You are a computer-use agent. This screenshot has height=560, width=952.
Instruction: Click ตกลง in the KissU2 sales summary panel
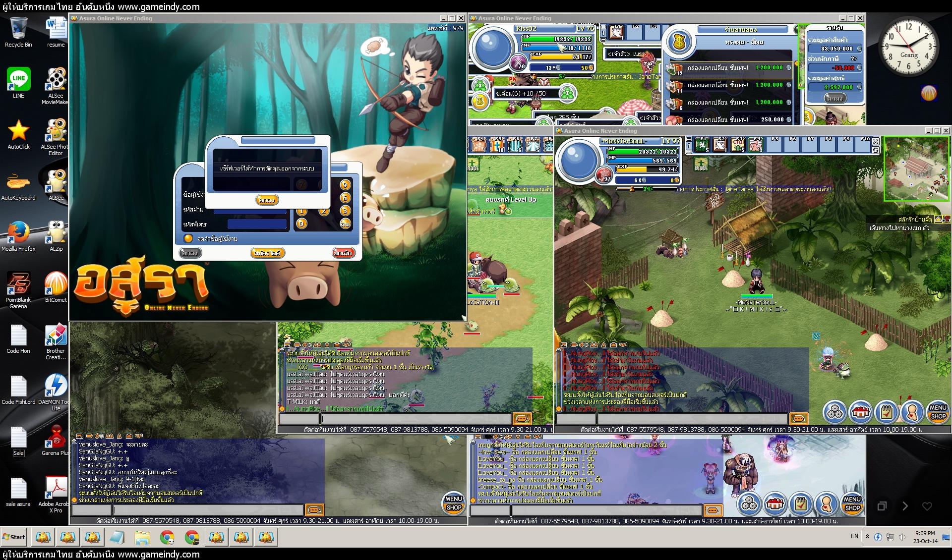(835, 99)
